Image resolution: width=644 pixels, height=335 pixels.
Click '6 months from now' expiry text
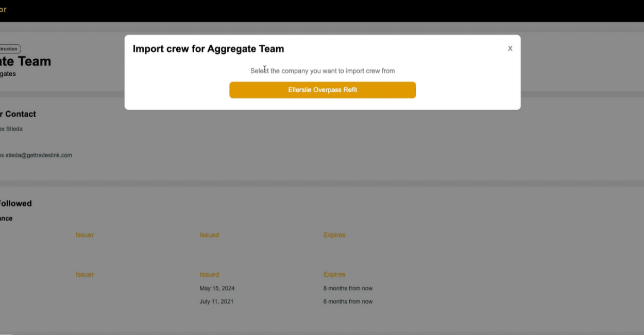(348, 301)
